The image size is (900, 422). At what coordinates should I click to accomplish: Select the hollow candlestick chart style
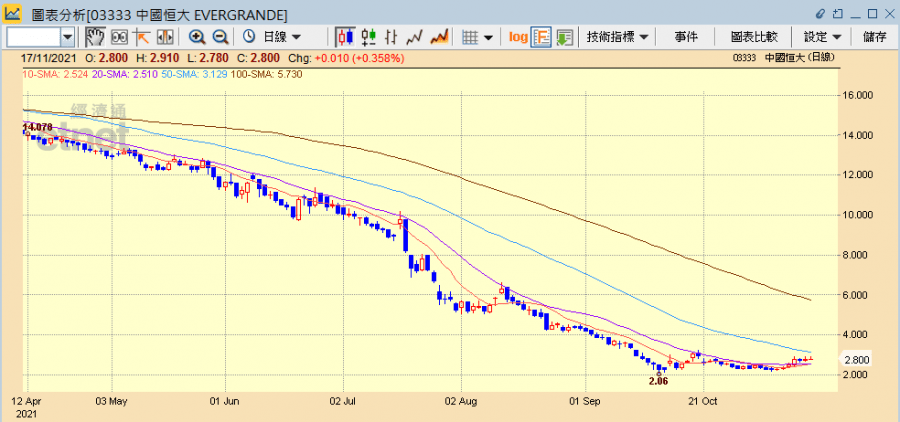pos(369,37)
